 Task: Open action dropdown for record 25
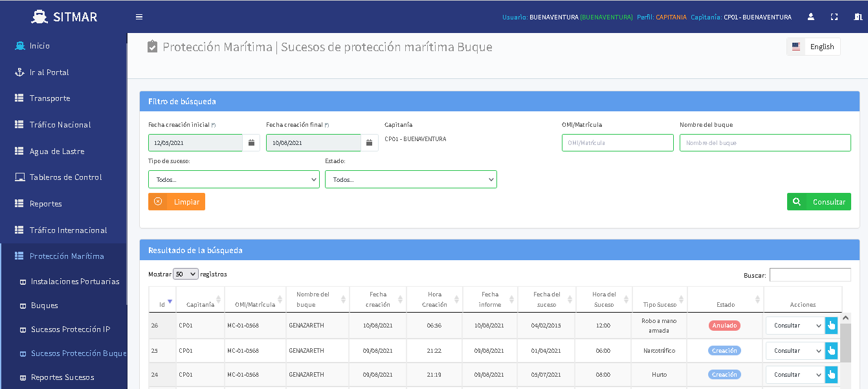pyautogui.click(x=794, y=351)
